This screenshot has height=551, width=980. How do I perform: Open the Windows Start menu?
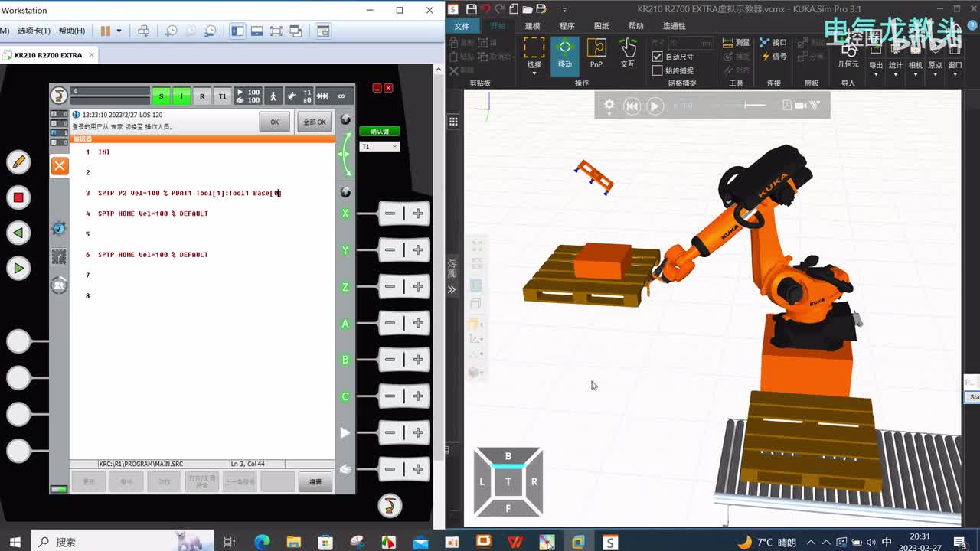point(15,542)
